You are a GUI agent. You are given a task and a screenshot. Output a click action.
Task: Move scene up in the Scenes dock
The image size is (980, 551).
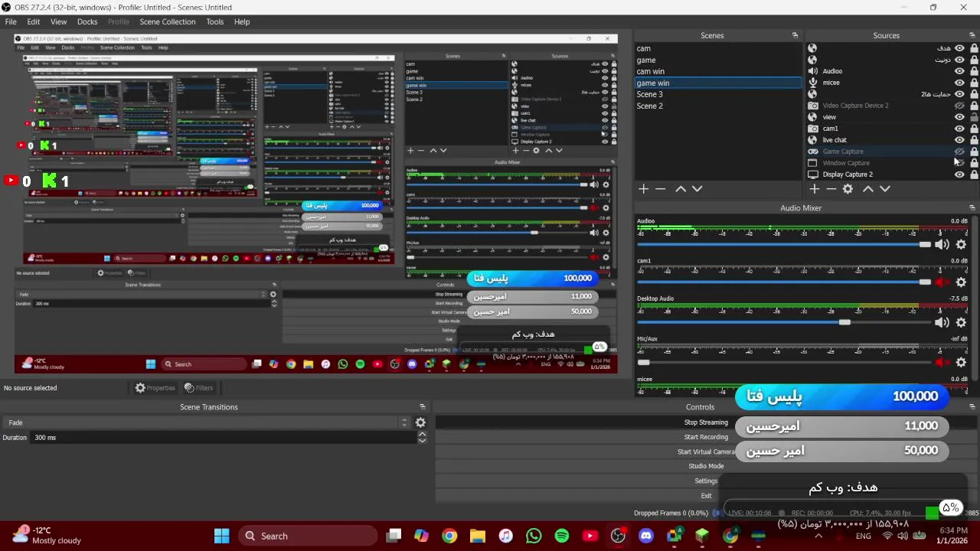pyautogui.click(x=680, y=189)
